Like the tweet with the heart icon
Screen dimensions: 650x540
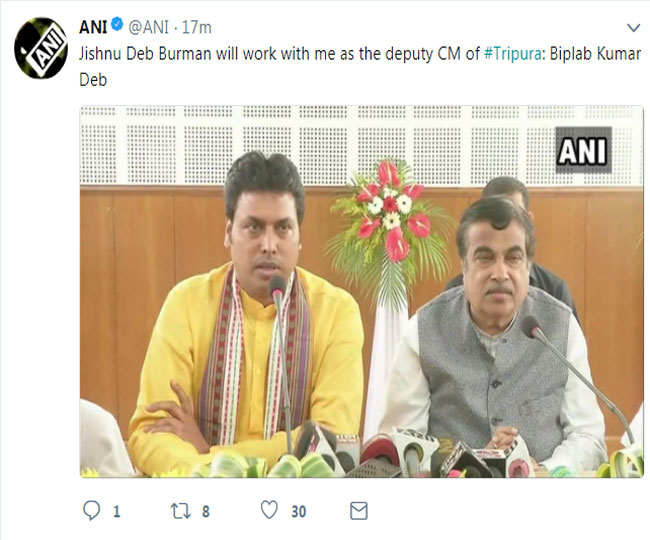(269, 511)
